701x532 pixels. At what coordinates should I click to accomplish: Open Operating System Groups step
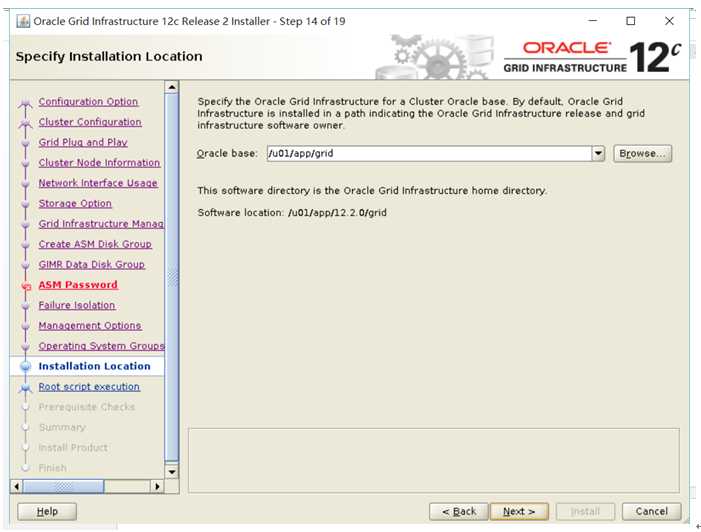pos(101,346)
